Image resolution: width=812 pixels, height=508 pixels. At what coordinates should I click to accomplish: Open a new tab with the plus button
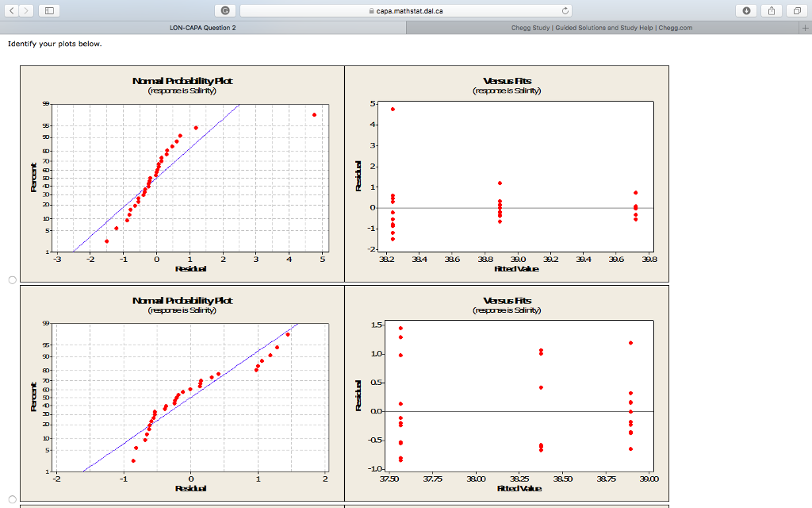806,26
